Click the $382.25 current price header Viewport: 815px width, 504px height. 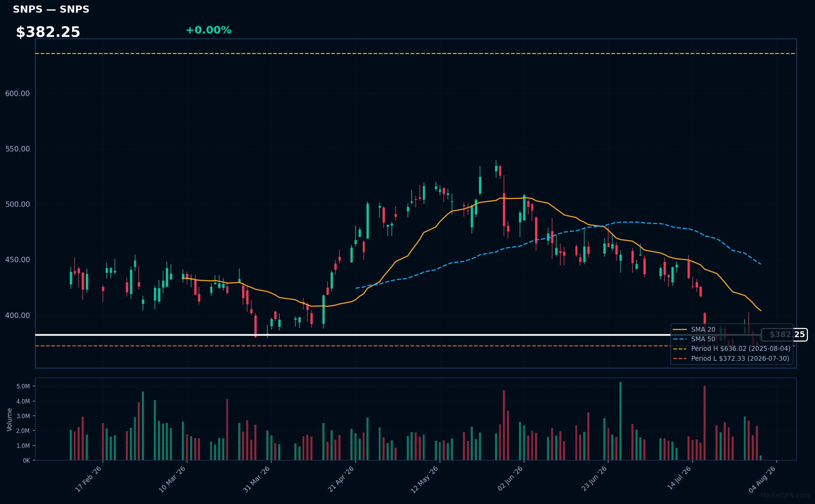[x=48, y=32]
